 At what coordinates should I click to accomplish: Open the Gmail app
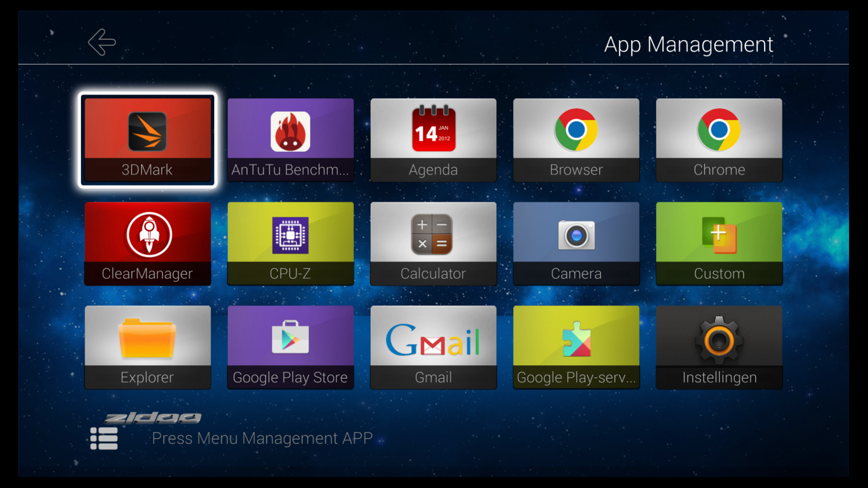pyautogui.click(x=433, y=347)
